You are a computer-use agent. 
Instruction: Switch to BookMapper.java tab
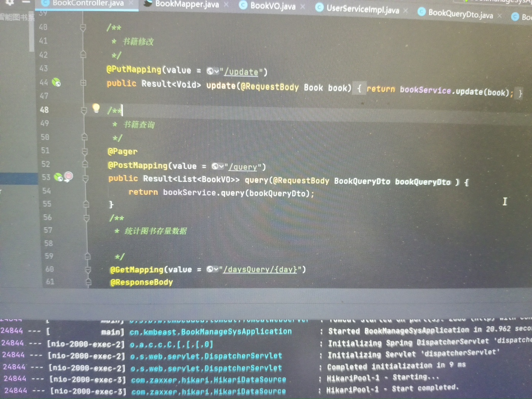pos(187,4)
